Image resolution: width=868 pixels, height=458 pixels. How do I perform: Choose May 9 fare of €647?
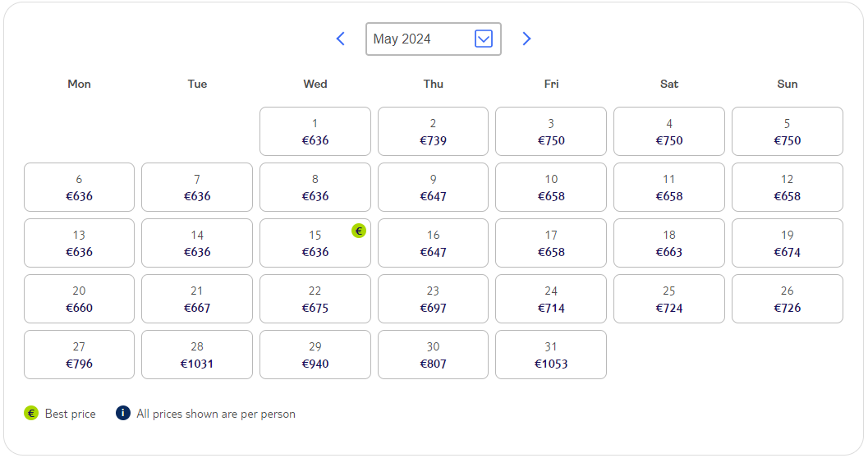click(x=433, y=187)
